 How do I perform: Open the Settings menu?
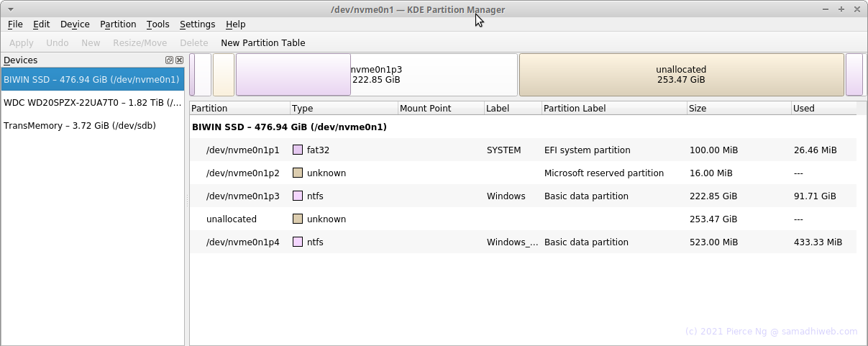pos(197,24)
